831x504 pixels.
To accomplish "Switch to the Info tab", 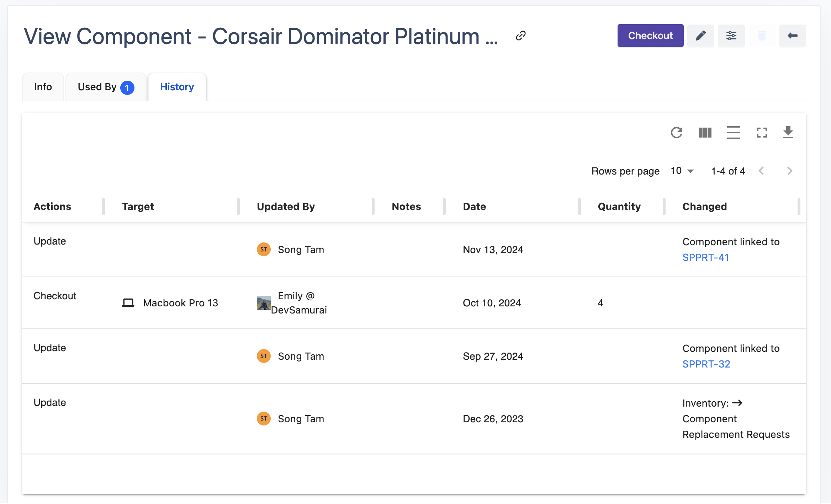I will click(x=43, y=87).
